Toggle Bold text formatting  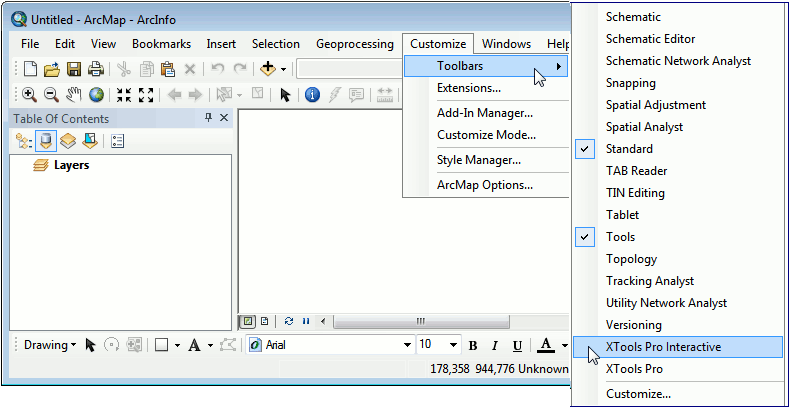click(473, 346)
